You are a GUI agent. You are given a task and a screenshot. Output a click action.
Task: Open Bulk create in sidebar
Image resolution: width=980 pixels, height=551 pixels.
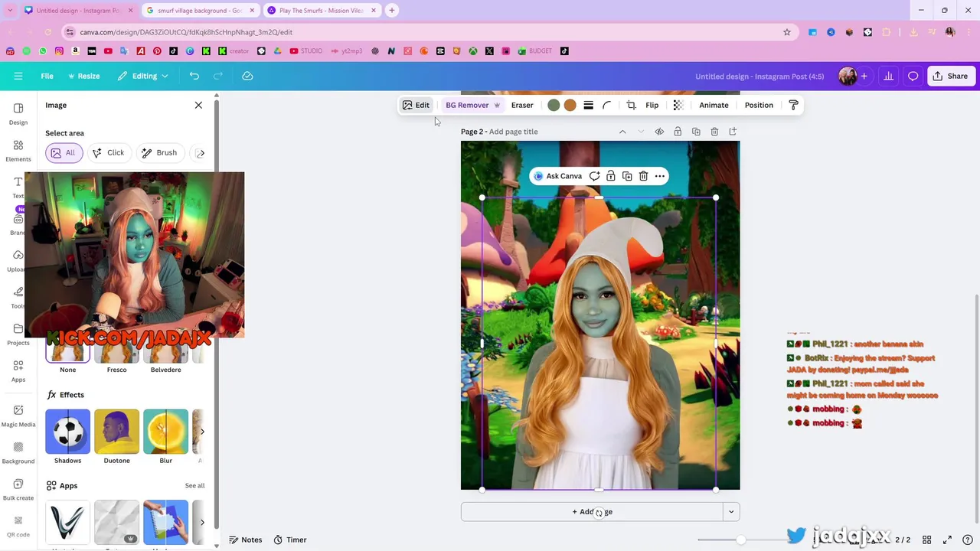(x=18, y=488)
